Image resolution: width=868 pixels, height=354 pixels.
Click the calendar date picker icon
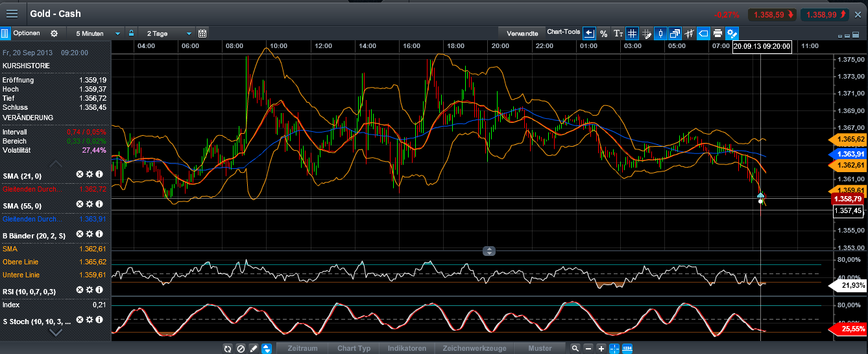tap(202, 33)
